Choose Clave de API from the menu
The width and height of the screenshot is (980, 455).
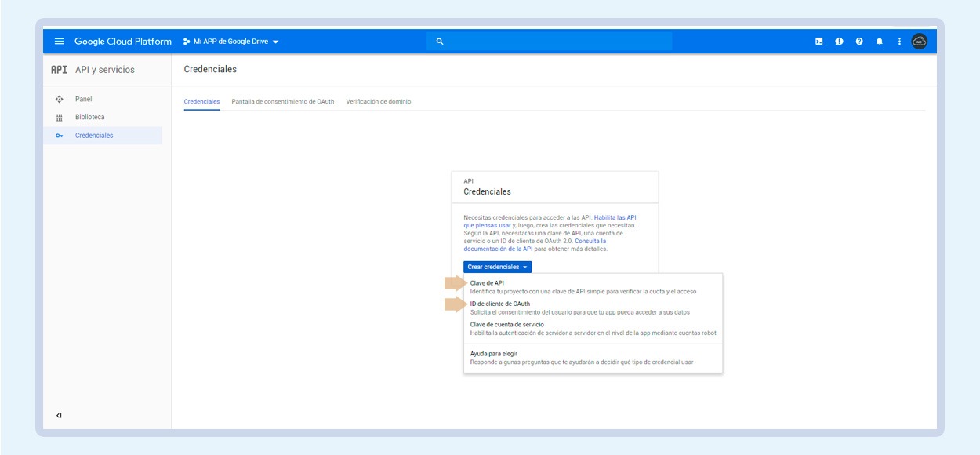[593, 287]
